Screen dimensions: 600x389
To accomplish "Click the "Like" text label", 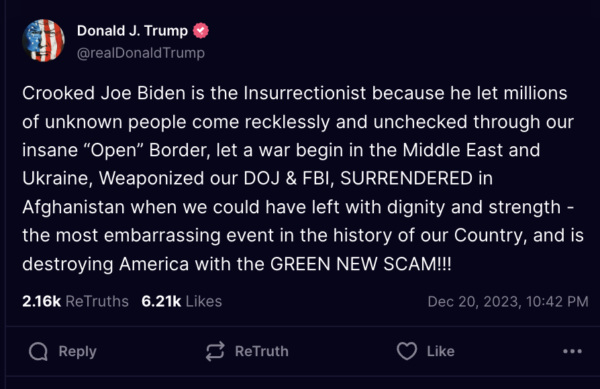I will tap(441, 351).
